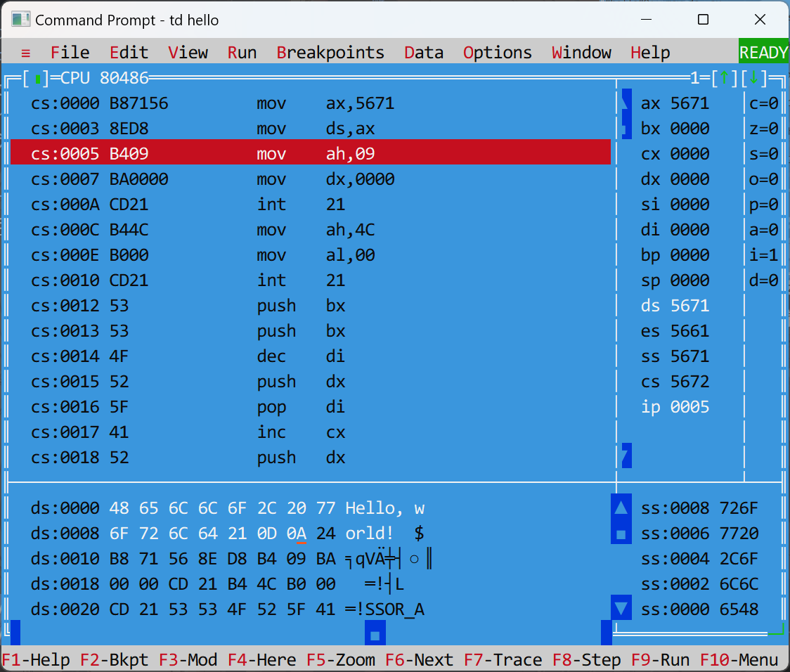Toggle the zero flag z=0
The height and width of the screenshot is (672, 790).
pyautogui.click(x=763, y=129)
